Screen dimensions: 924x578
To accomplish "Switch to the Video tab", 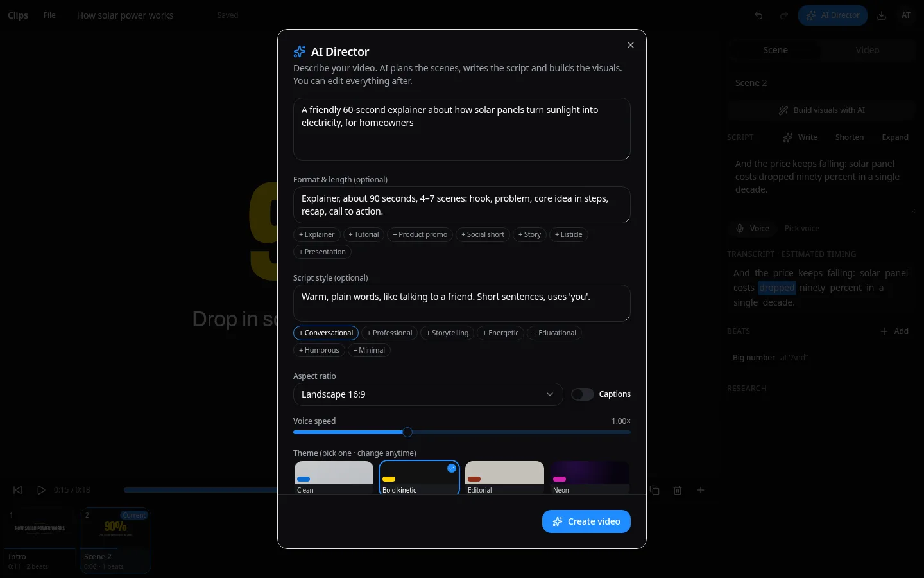I will [868, 50].
